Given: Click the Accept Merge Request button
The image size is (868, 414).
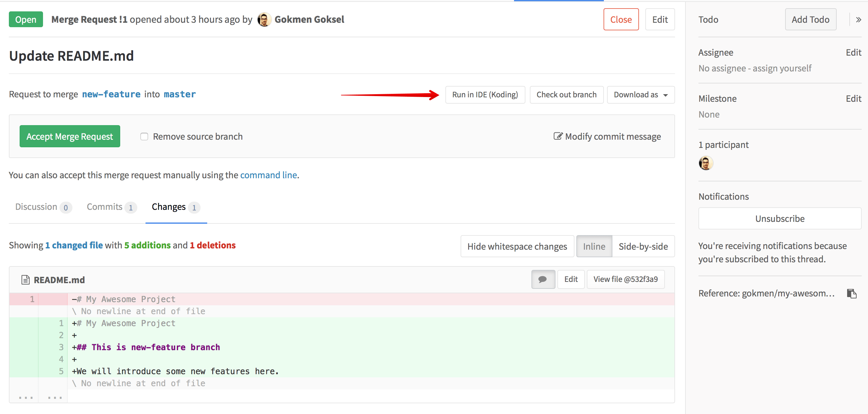Looking at the screenshot, I should coord(70,136).
